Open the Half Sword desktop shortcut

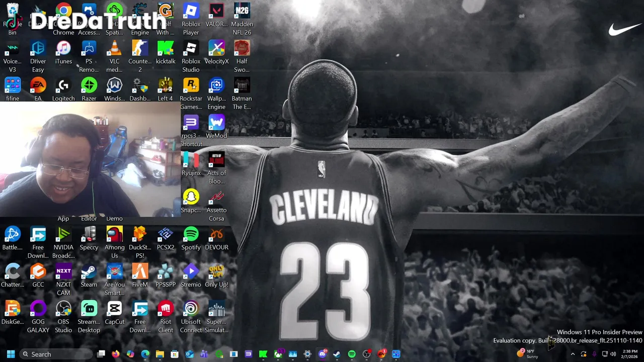click(242, 56)
